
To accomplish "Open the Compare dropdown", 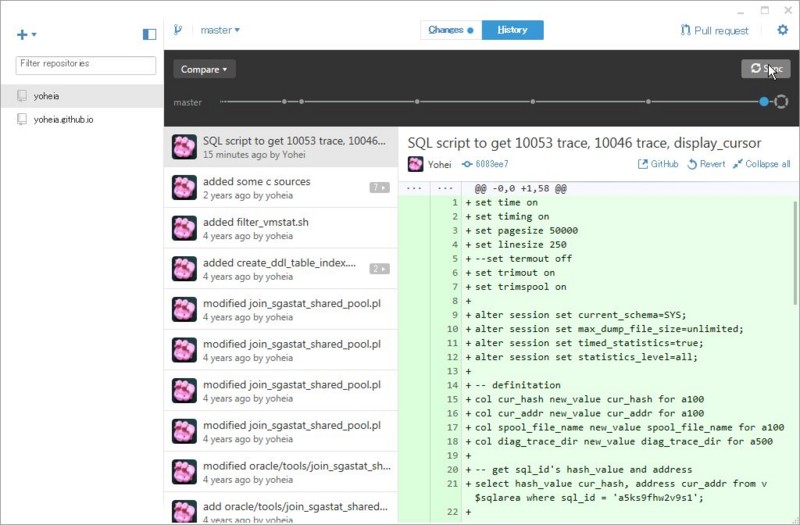I will click(204, 69).
